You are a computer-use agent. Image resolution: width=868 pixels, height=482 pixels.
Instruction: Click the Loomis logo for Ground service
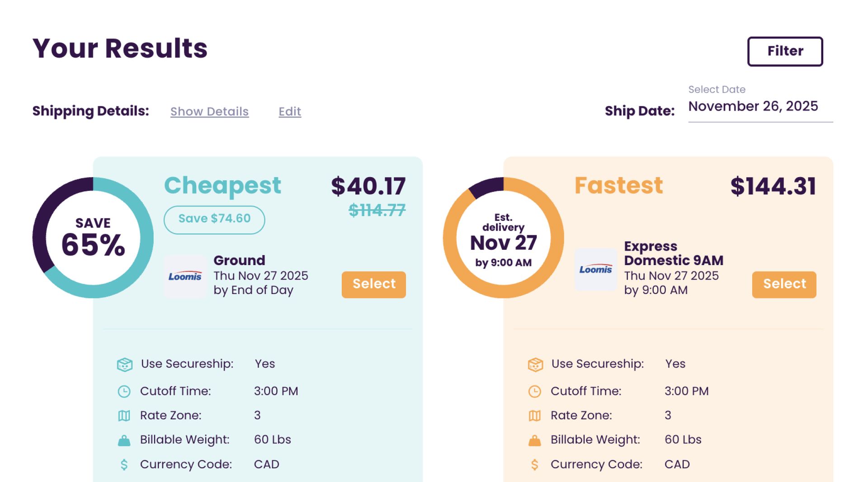[185, 276]
